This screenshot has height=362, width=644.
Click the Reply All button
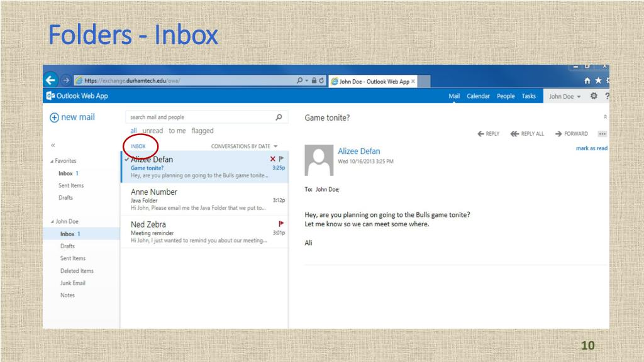tap(527, 134)
